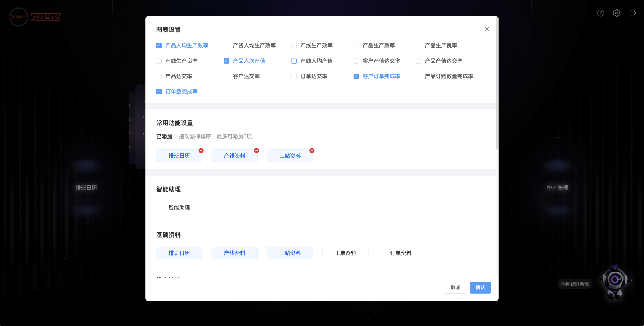Tick the 订单达交率 checkbox

(x=294, y=76)
